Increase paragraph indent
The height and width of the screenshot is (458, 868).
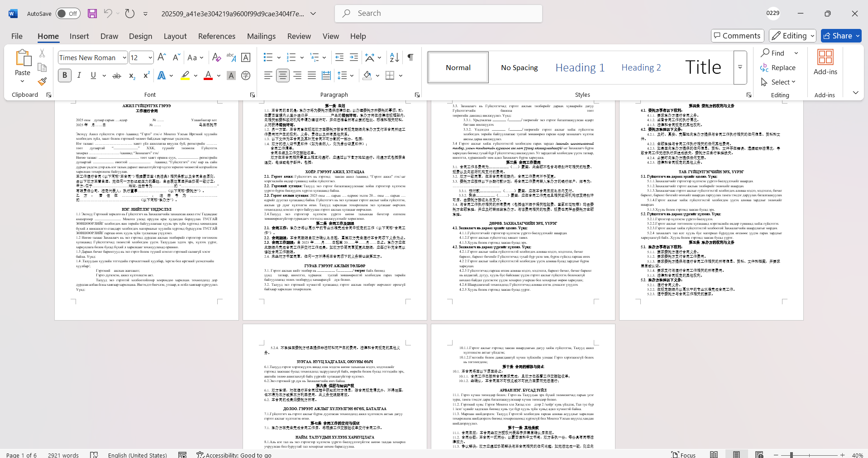pyautogui.click(x=354, y=57)
